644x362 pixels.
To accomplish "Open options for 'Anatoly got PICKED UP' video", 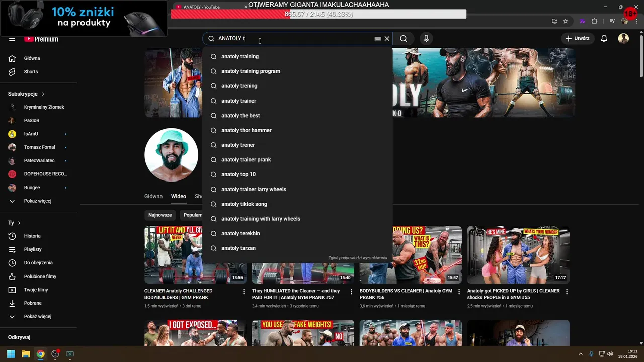I will pyautogui.click(x=567, y=292).
